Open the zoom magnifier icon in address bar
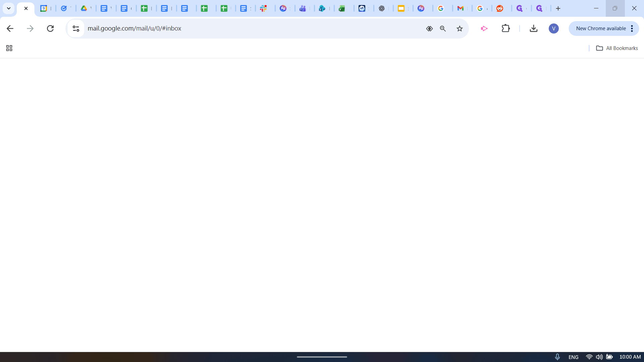 (443, 28)
